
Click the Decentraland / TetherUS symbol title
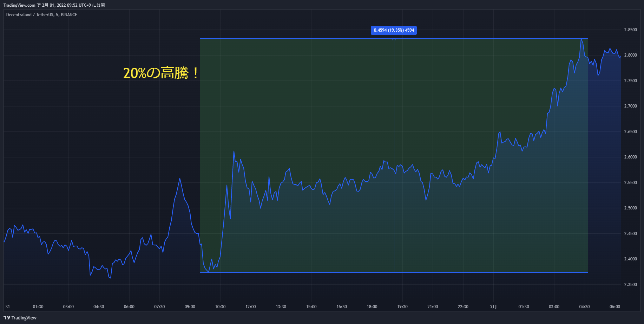(41, 15)
